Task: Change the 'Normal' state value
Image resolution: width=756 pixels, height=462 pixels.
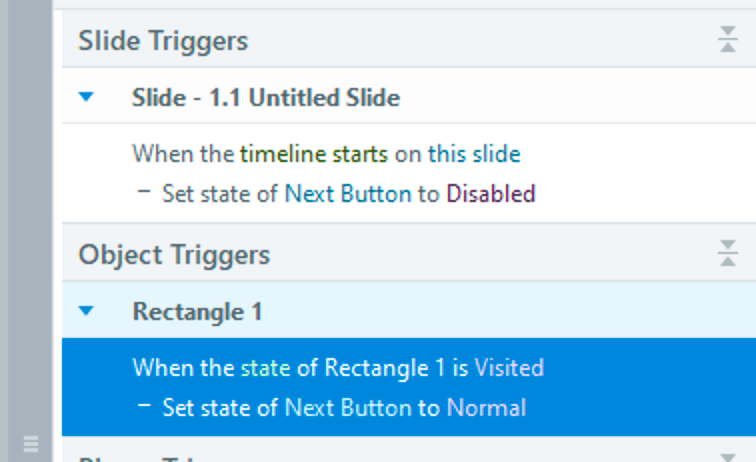Action: click(485, 407)
